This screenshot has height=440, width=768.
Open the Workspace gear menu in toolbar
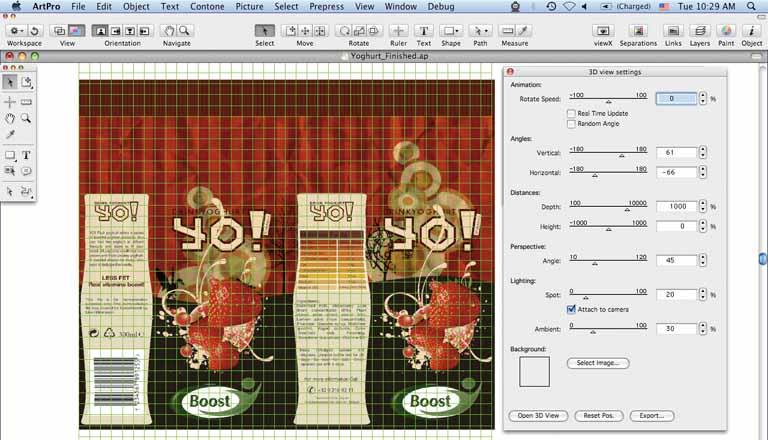tap(16, 31)
